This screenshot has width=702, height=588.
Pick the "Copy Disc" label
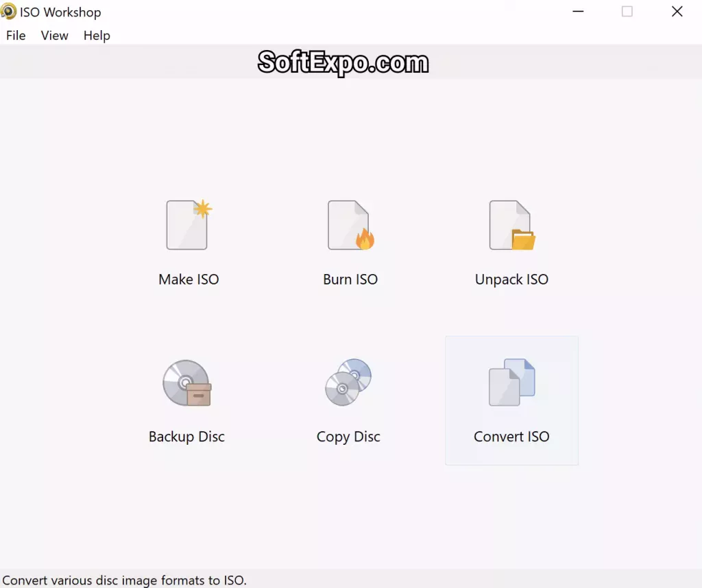(x=348, y=437)
